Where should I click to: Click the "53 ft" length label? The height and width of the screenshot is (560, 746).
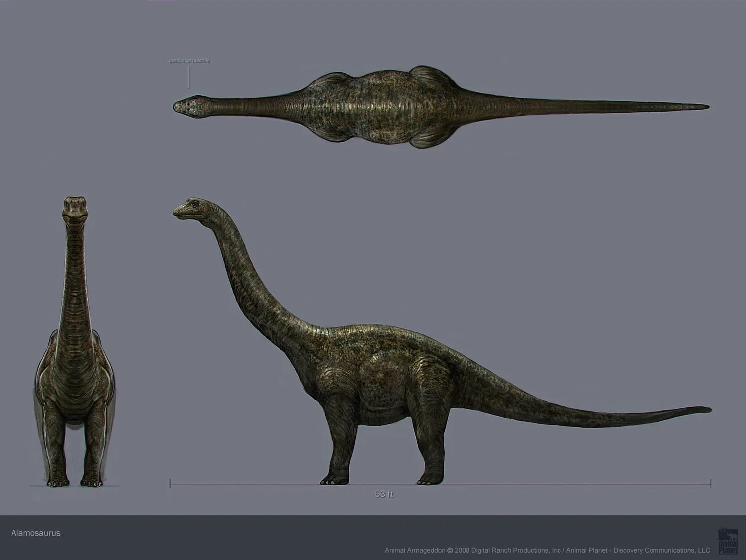point(384,494)
